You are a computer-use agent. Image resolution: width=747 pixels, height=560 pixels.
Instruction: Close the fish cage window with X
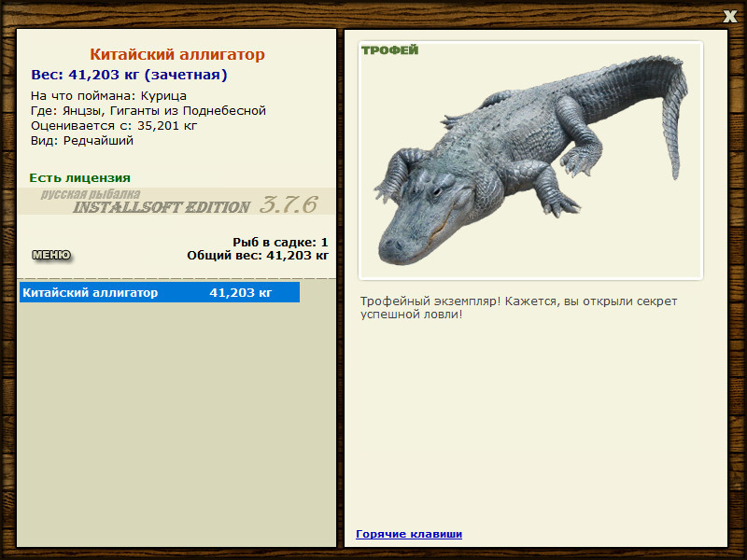point(729,16)
